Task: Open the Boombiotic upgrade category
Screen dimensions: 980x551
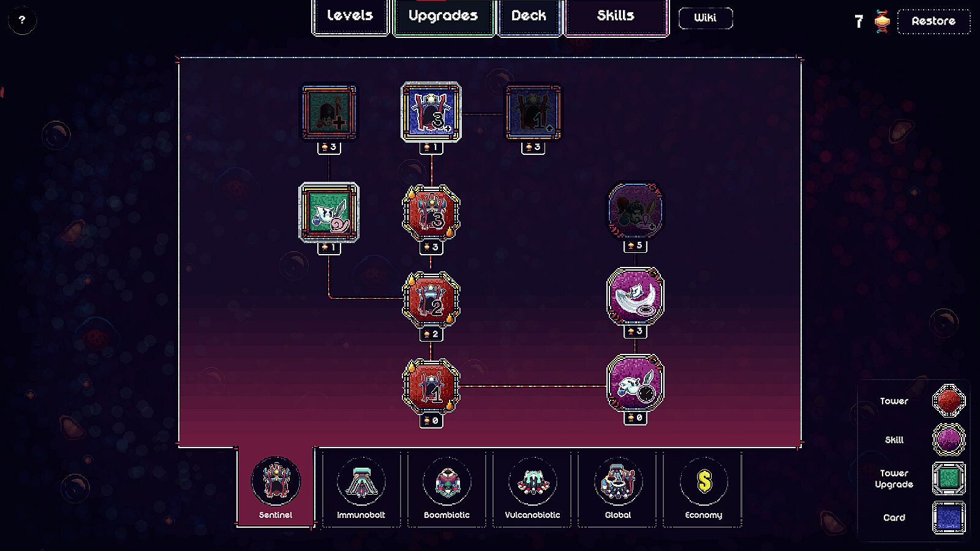Action: tap(447, 489)
